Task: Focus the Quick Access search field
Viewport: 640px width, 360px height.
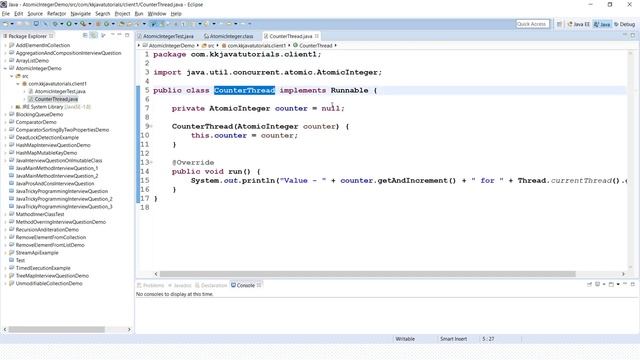Action: [x=532, y=24]
